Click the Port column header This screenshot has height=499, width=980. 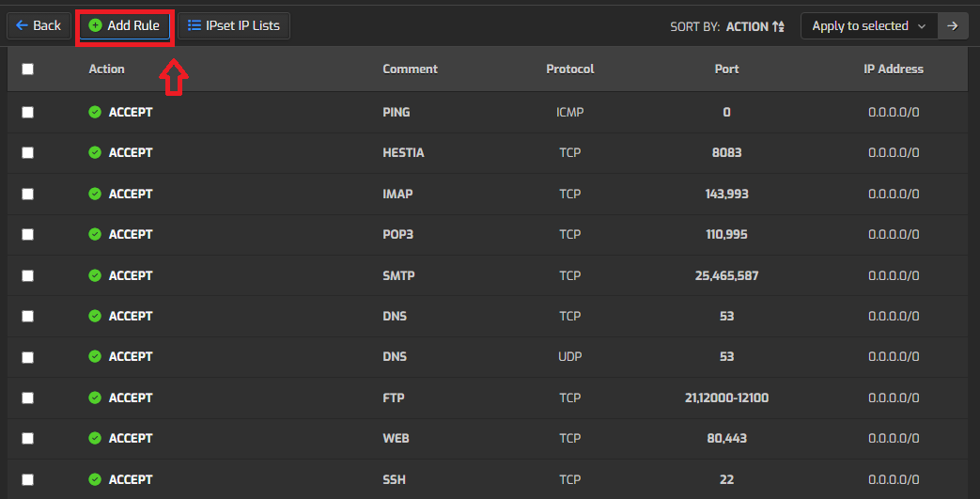[726, 69]
